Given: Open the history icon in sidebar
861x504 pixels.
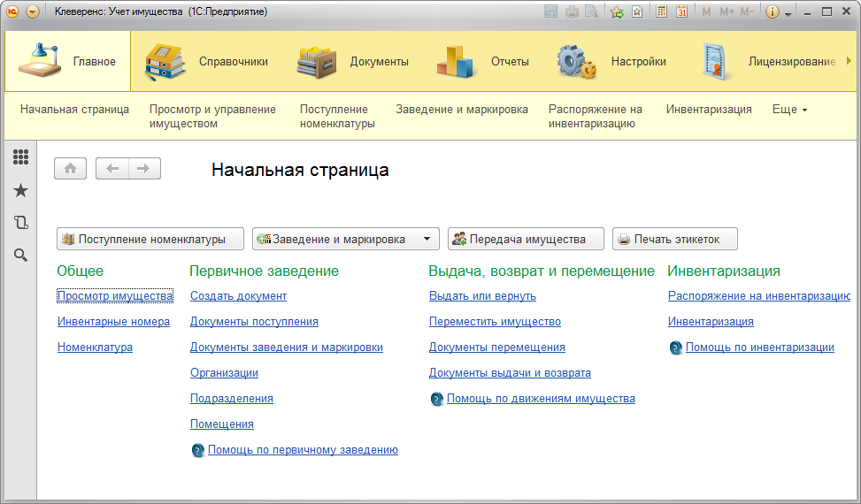Looking at the screenshot, I should tap(20, 223).
